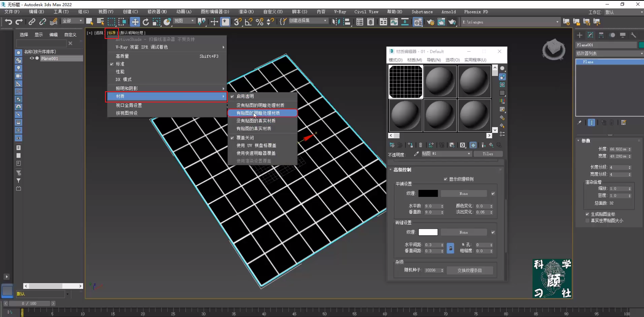Toggle the Percent Snap tool
This screenshot has width=644, height=317.
pos(260,22)
